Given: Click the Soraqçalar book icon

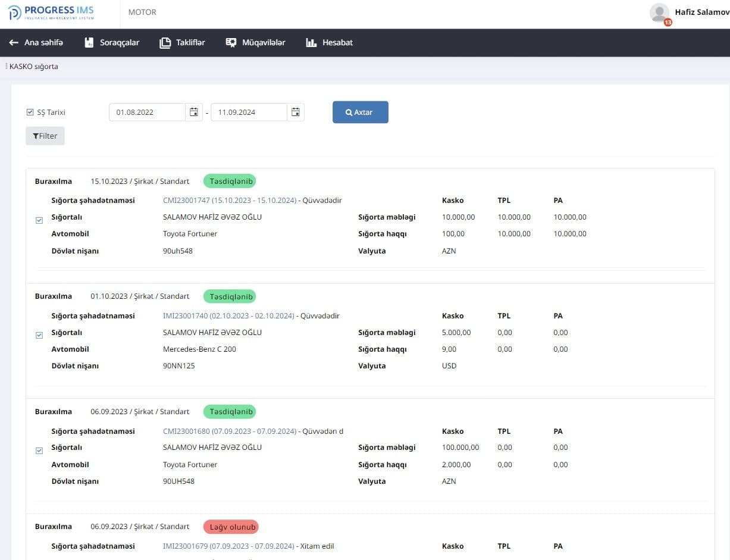Looking at the screenshot, I should 89,43.
